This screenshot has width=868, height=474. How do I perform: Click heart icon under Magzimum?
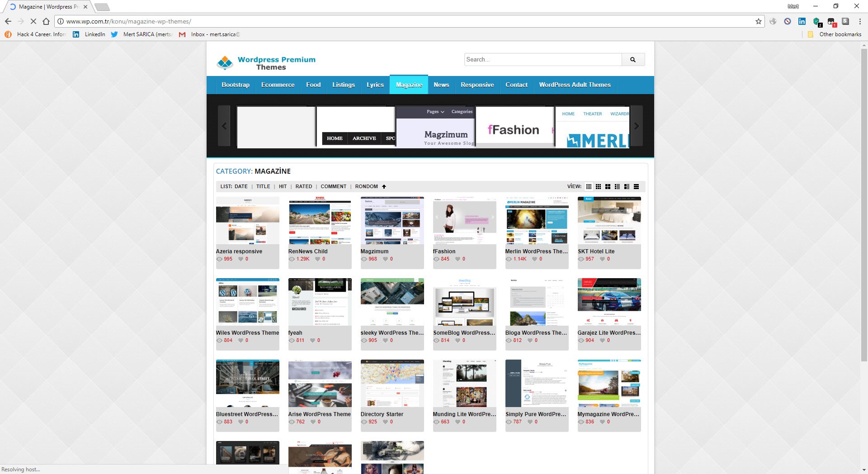tap(386, 259)
